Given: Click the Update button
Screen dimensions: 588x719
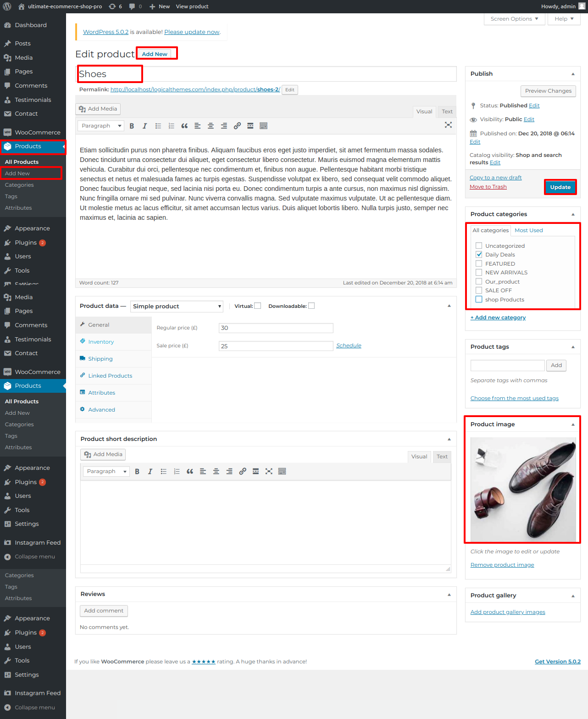Looking at the screenshot, I should click(x=560, y=187).
